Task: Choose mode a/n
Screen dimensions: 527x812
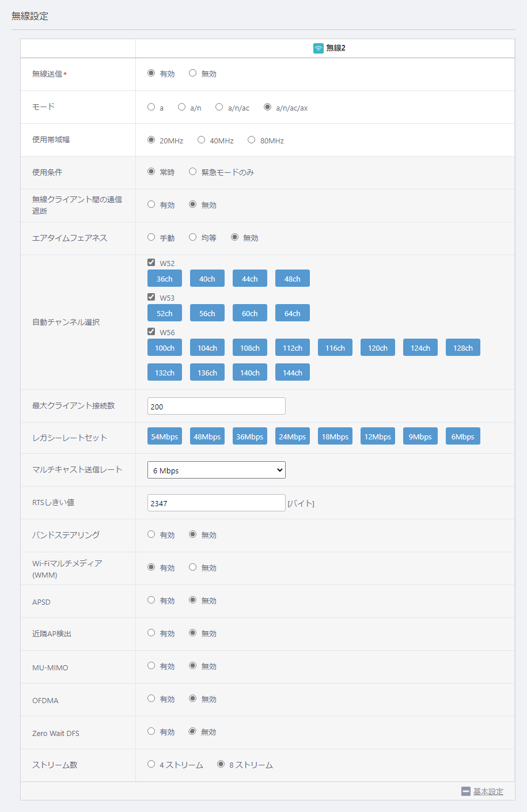Action: (182, 107)
